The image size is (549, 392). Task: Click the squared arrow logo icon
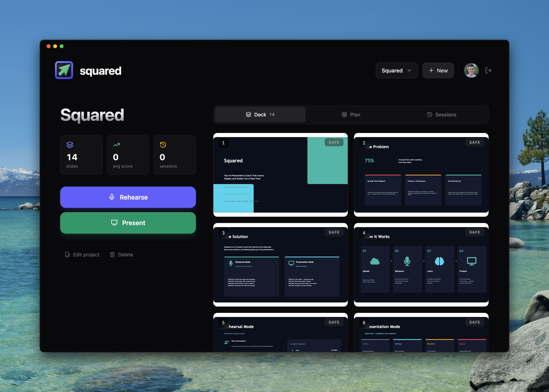pos(64,70)
